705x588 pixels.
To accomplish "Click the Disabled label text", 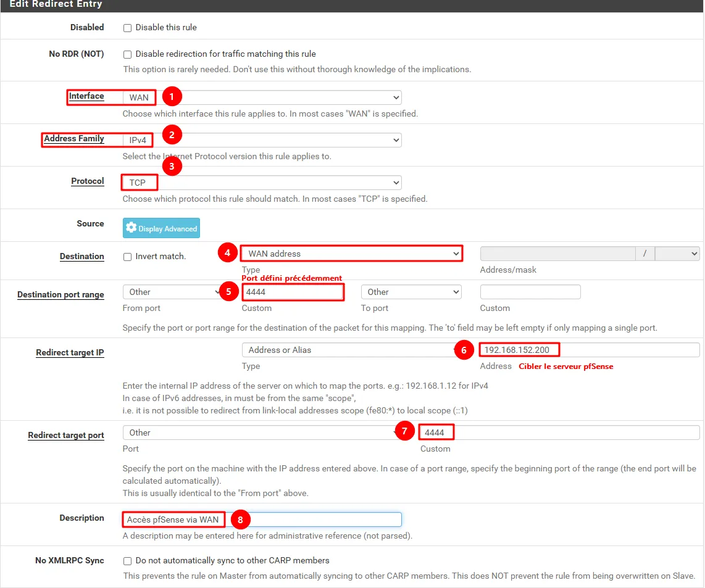I will coord(87,27).
